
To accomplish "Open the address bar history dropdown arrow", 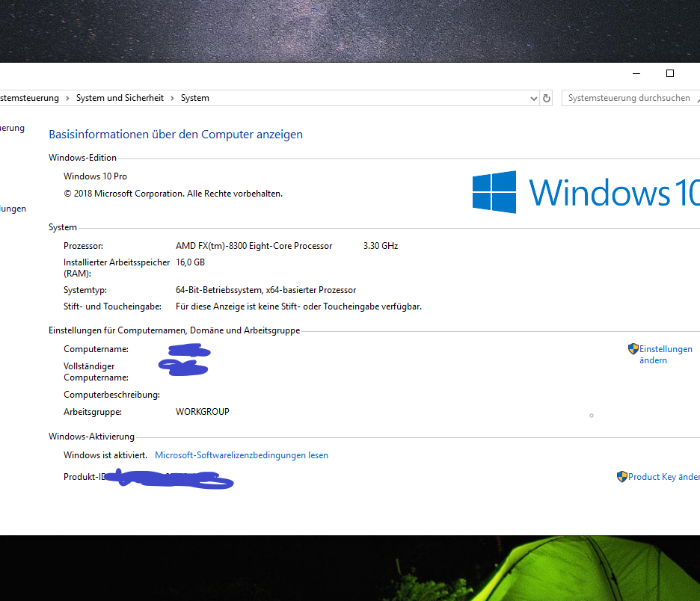I will click(533, 98).
